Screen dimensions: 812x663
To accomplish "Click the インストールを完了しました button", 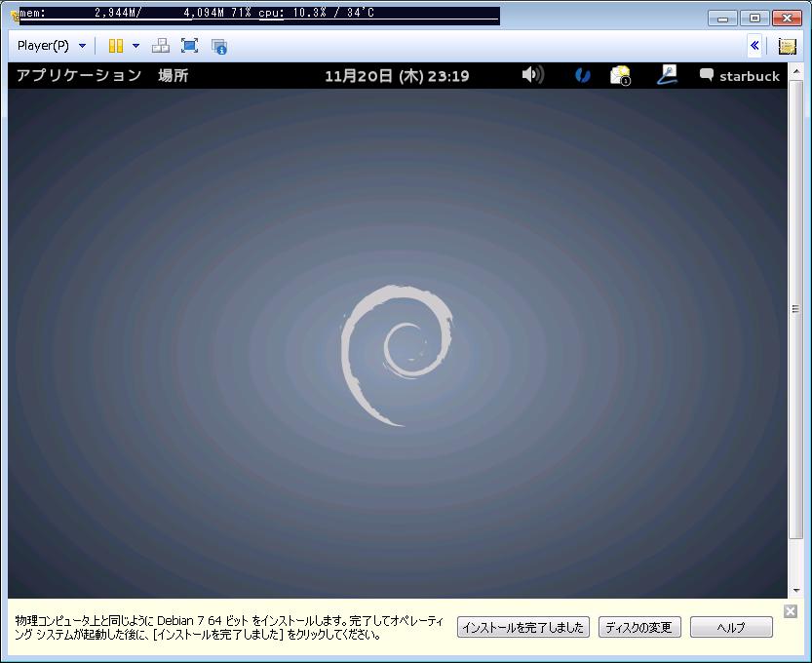I will 523,627.
